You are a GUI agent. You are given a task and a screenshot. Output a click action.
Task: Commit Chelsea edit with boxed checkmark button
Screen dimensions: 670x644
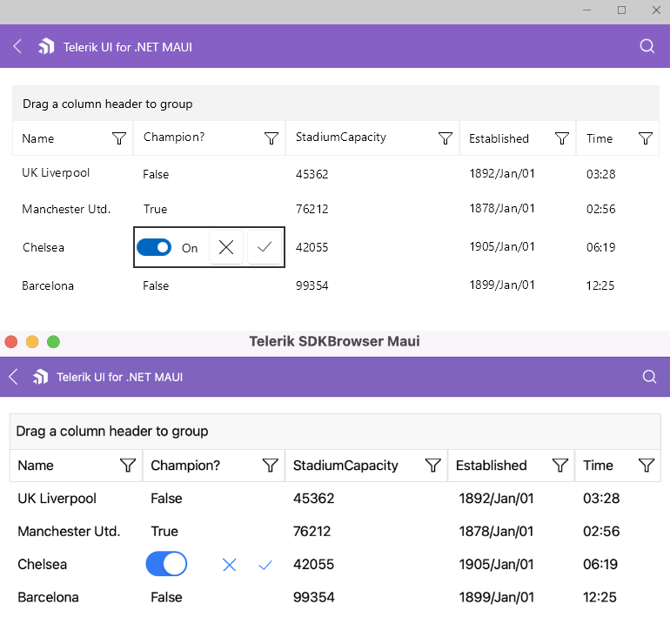pyautogui.click(x=265, y=247)
